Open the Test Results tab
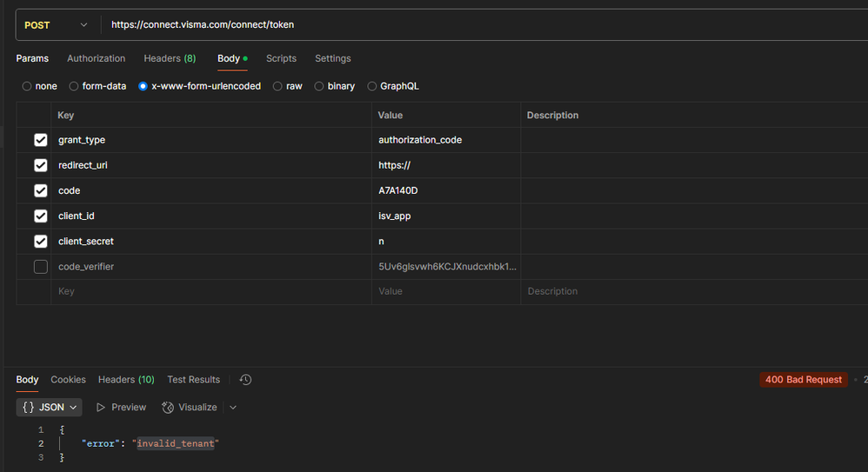 194,380
